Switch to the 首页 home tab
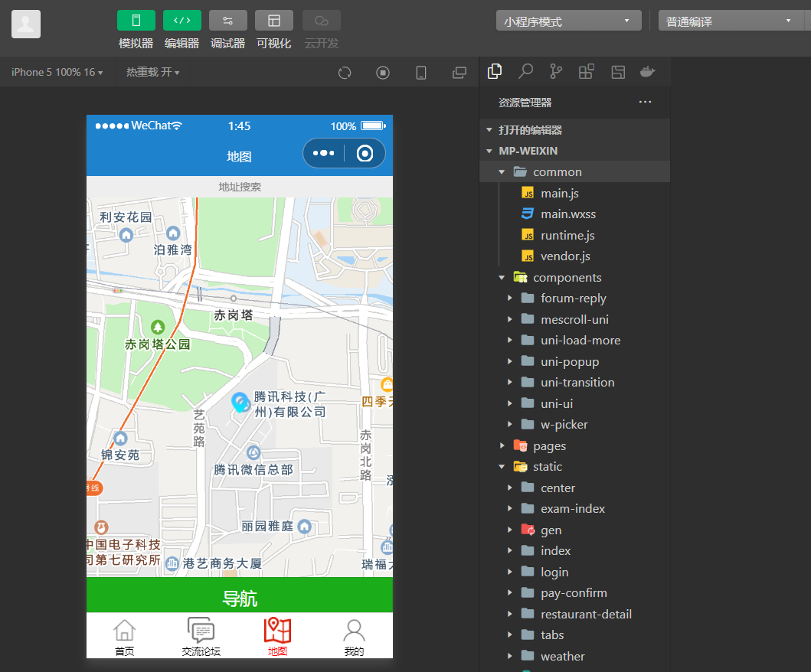Screen dimensions: 811x672 tap(125, 637)
